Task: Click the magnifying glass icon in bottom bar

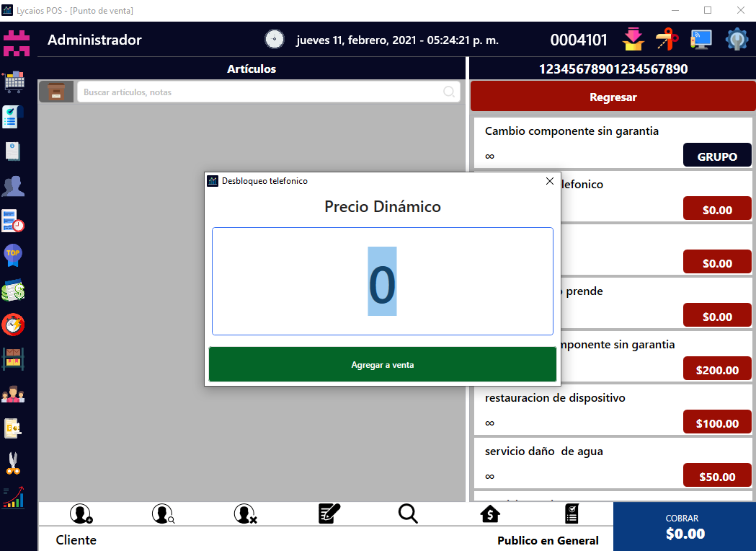Action: tap(408, 513)
